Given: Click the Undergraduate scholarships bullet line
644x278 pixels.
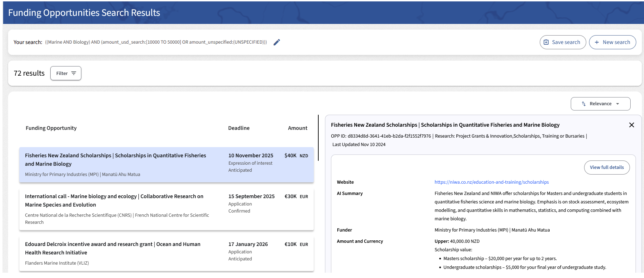Looking at the screenshot, I should pyautogui.click(x=525, y=267).
